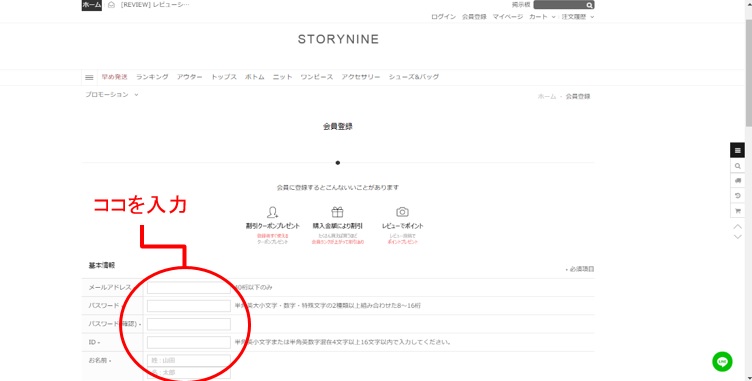Focus the お名前 surname field
The width and height of the screenshot is (752, 381).
point(188,360)
